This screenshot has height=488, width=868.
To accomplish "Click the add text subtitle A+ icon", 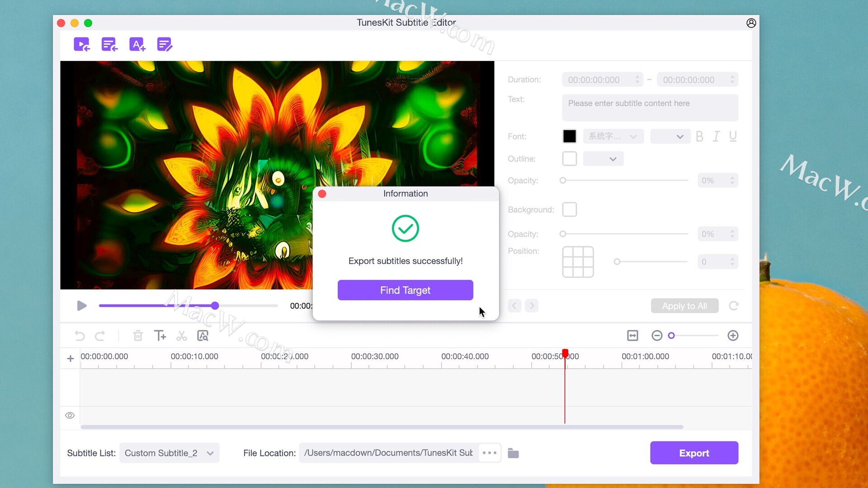I will (137, 44).
